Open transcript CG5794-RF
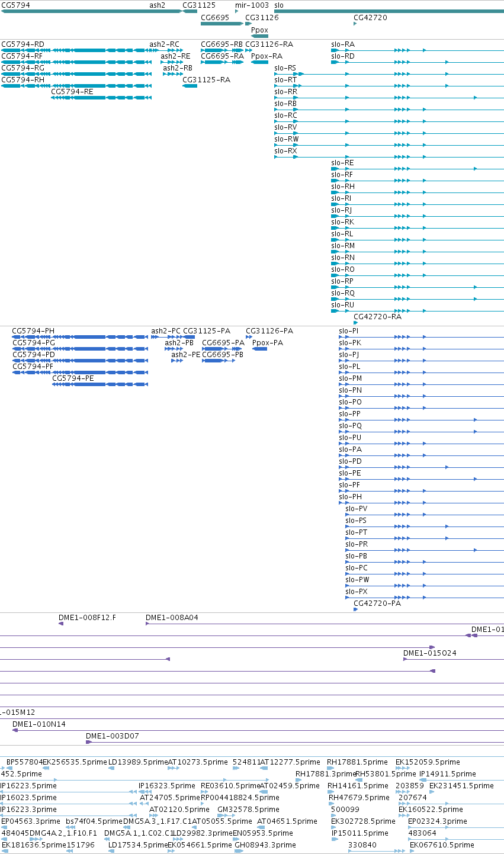This screenshot has width=504, height=854. pos(22,56)
